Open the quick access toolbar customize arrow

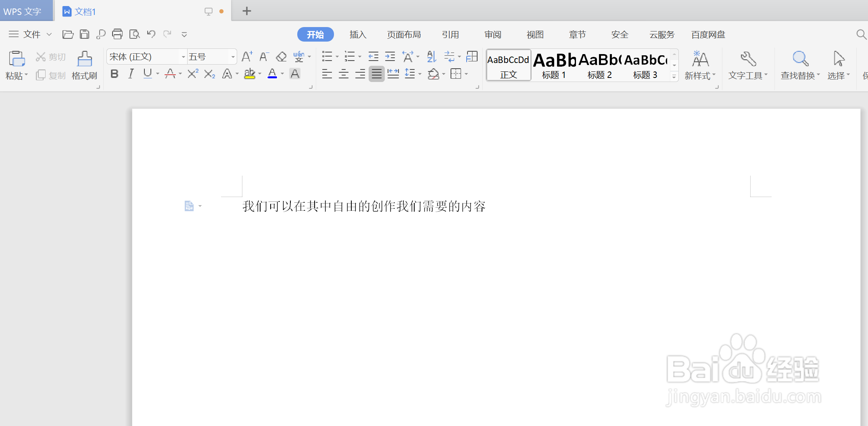click(184, 35)
